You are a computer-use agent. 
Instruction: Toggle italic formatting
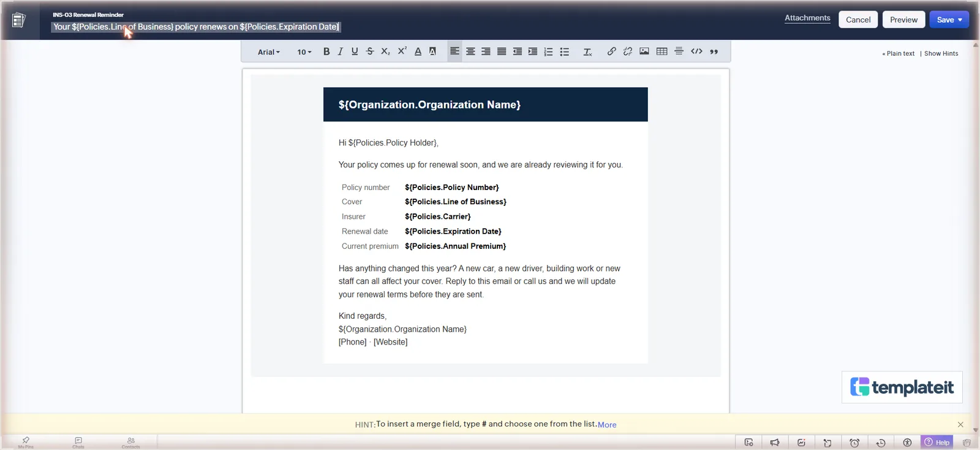pos(341,51)
